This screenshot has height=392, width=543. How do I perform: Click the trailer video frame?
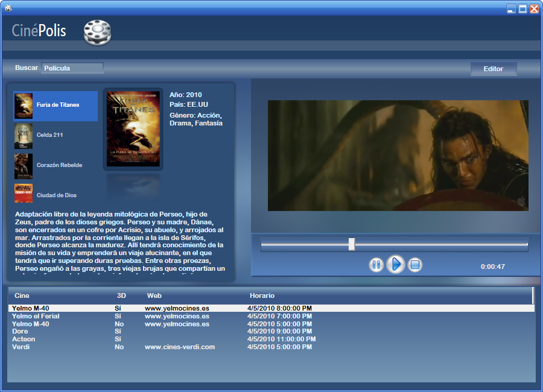pyautogui.click(x=398, y=156)
